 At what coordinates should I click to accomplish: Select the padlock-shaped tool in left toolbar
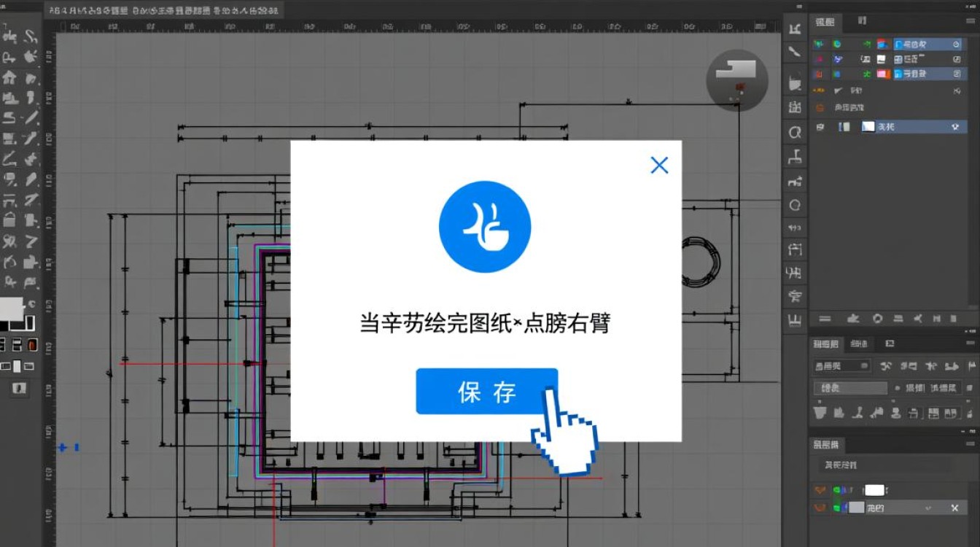tap(9, 220)
